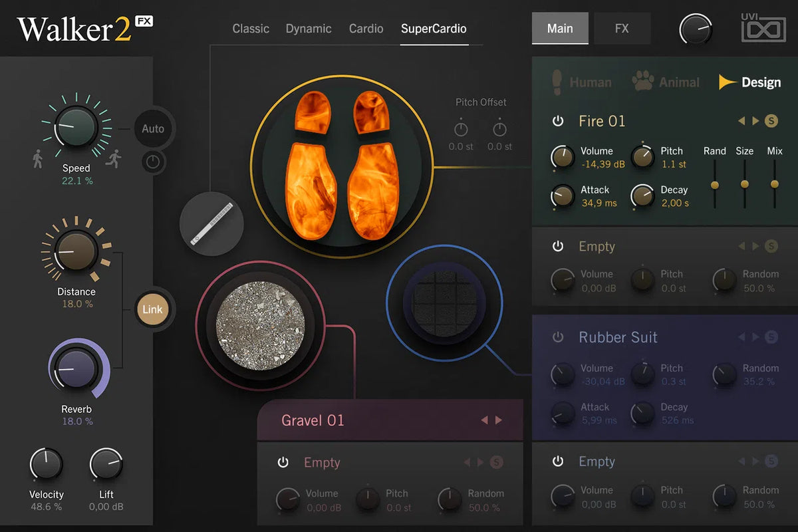Click the rubber suit texture circle
The width and height of the screenshot is (798, 532).
(445, 303)
